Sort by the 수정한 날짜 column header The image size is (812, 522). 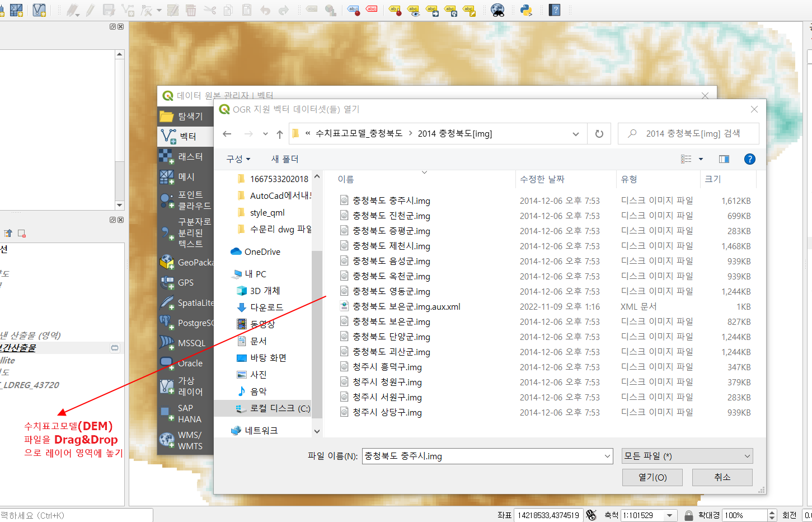[542, 179]
